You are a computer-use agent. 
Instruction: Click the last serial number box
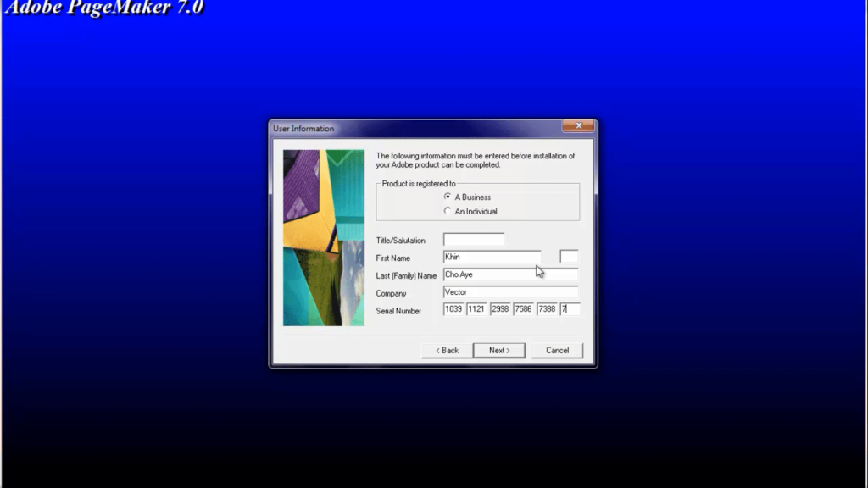(x=570, y=309)
